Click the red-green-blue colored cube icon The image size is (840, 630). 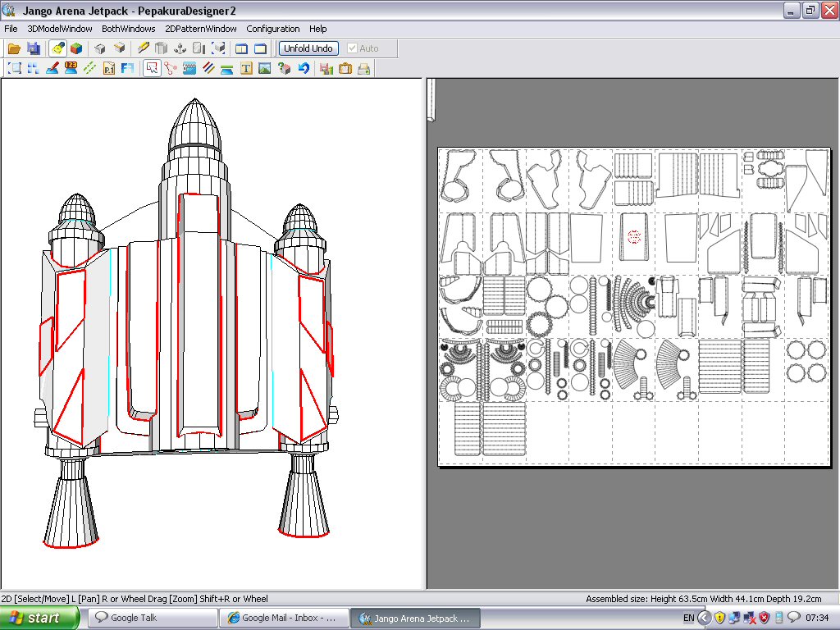pyautogui.click(x=76, y=48)
